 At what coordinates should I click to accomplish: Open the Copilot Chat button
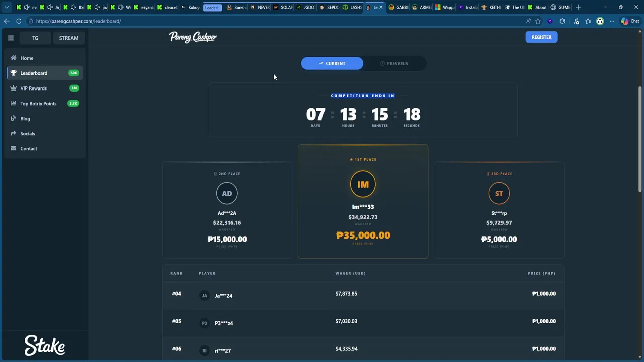coord(630,21)
